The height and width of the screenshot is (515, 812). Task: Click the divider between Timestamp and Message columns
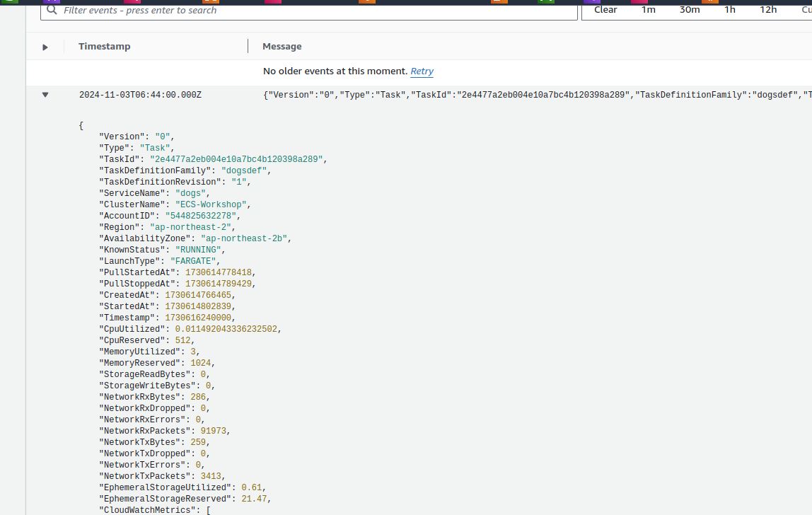pos(248,47)
